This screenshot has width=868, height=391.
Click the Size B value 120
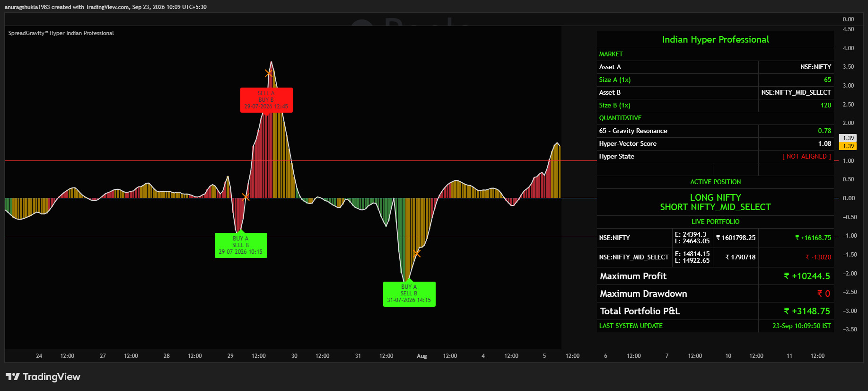(826, 106)
